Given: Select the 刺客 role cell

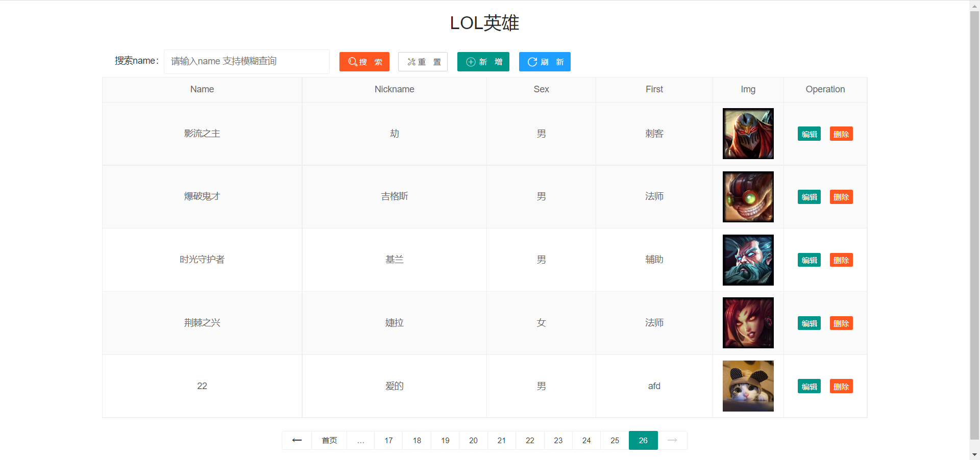Looking at the screenshot, I should coord(654,134).
